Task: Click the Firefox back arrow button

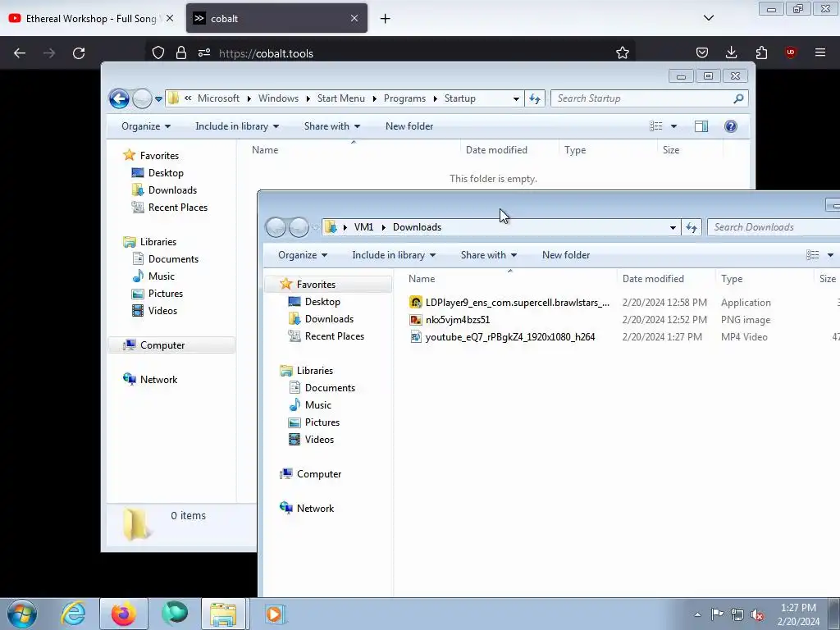Action: click(20, 53)
